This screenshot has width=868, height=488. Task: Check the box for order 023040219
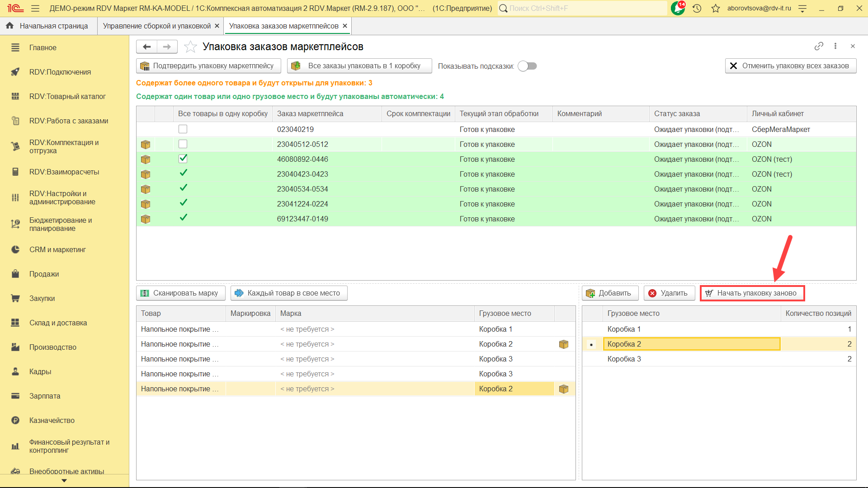click(183, 129)
